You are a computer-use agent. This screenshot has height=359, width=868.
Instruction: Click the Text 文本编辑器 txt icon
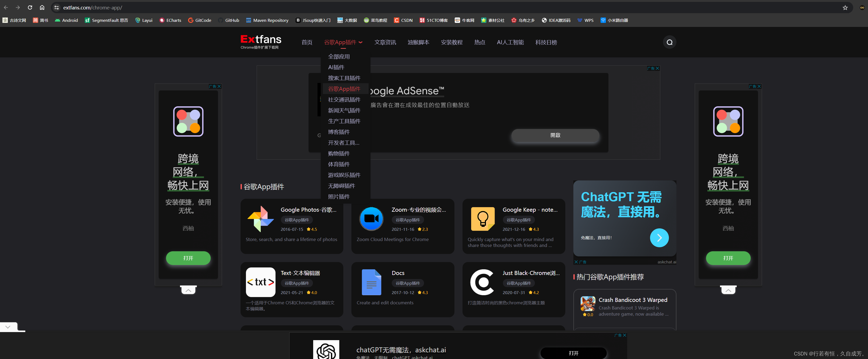pos(260,282)
